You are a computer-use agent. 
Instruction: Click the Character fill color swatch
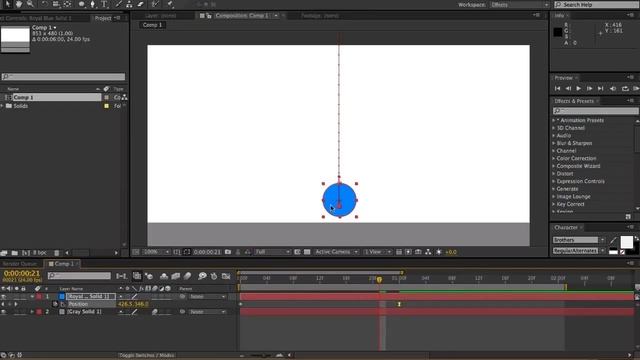click(x=627, y=242)
